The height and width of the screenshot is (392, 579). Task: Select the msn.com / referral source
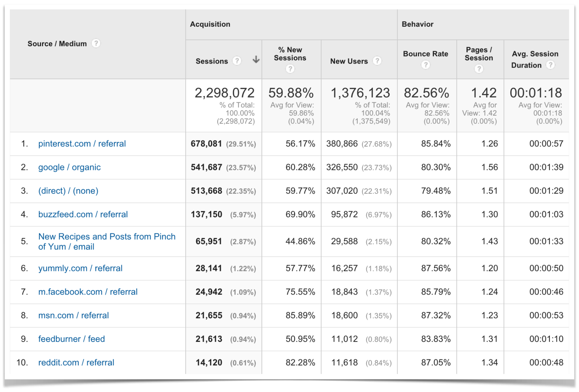click(x=73, y=315)
